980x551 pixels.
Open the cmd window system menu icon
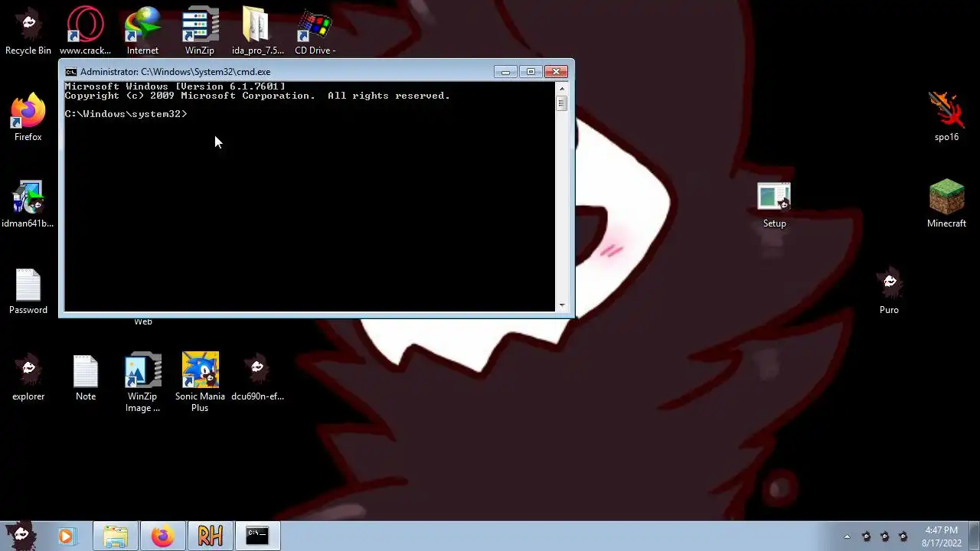point(70,72)
